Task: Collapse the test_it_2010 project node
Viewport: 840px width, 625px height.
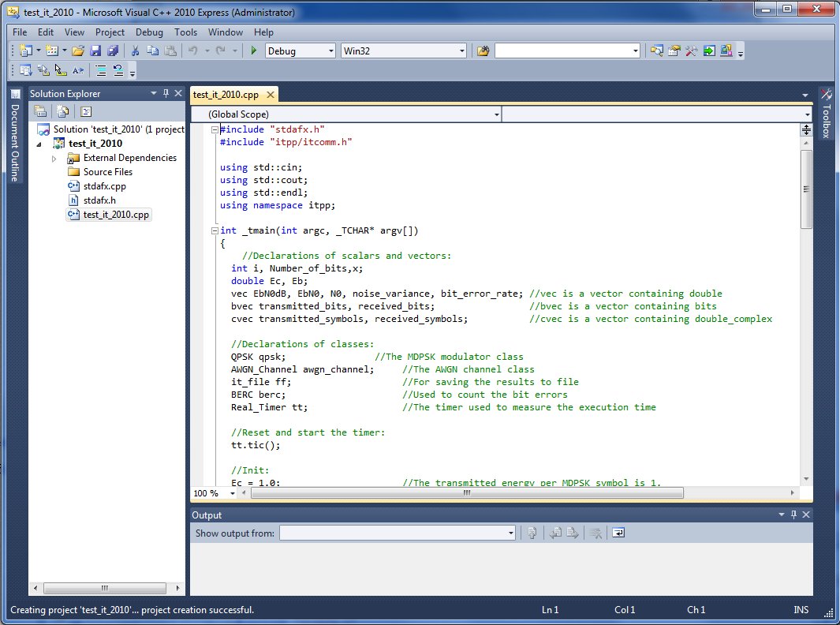Action: pos(39,144)
